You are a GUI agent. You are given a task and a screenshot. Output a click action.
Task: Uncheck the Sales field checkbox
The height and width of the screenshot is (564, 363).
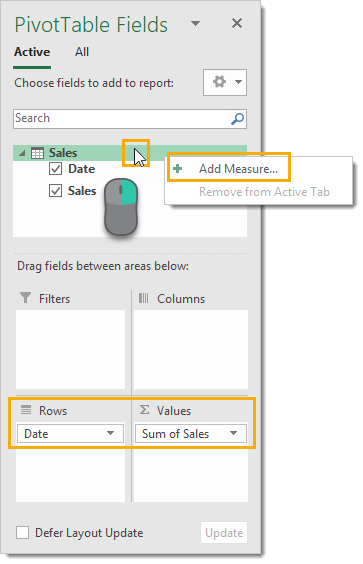55,190
